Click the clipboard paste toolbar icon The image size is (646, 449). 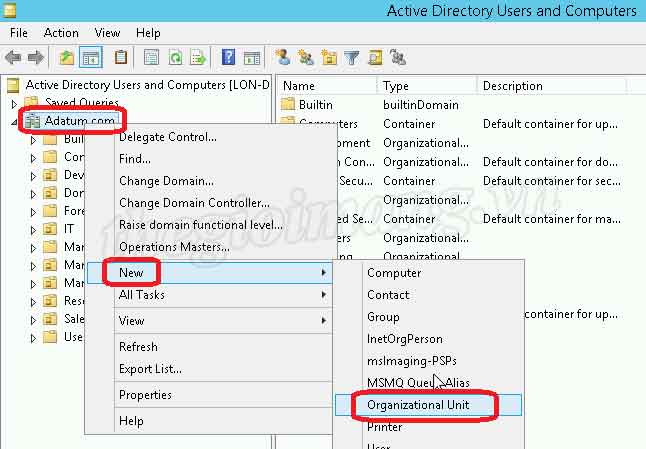point(120,57)
